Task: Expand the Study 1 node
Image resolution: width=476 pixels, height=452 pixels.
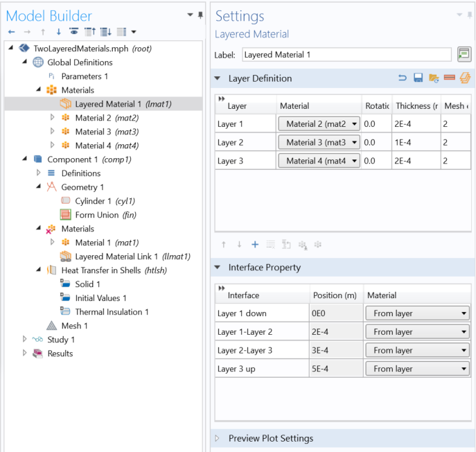Action: (x=24, y=339)
